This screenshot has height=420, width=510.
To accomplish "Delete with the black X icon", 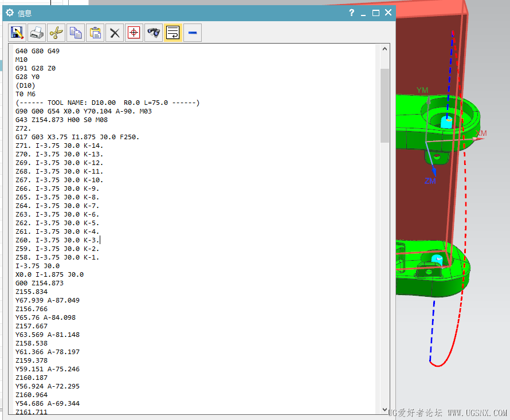I will [x=115, y=33].
